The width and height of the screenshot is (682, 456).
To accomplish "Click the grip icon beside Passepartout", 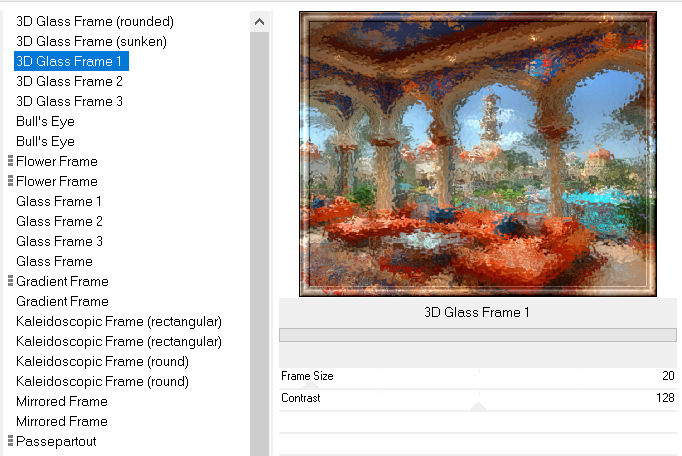I will (x=10, y=441).
